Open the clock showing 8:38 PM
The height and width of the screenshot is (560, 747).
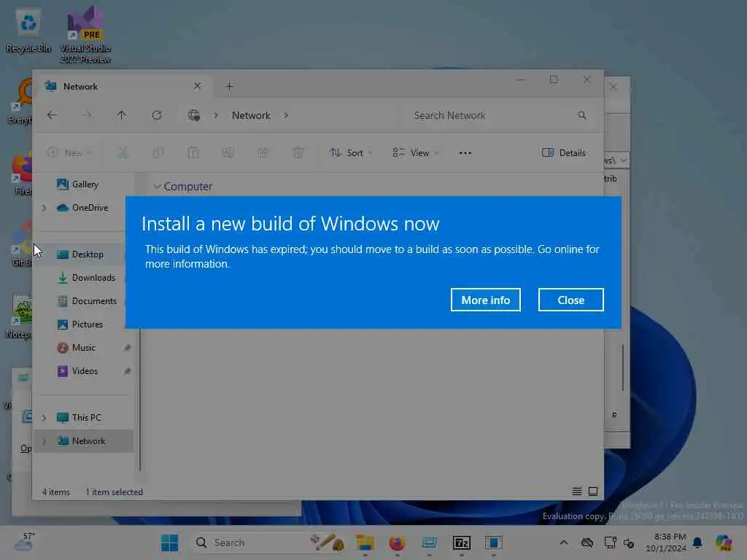pos(667,542)
